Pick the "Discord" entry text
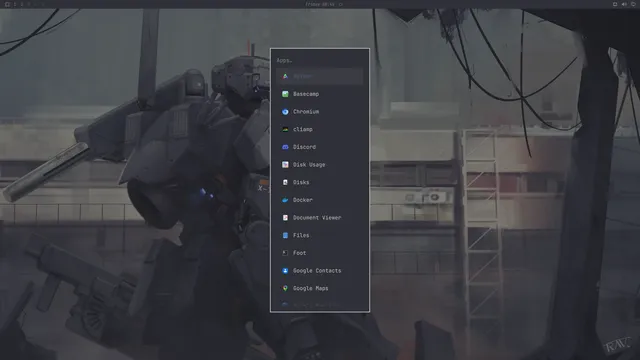 click(x=304, y=147)
